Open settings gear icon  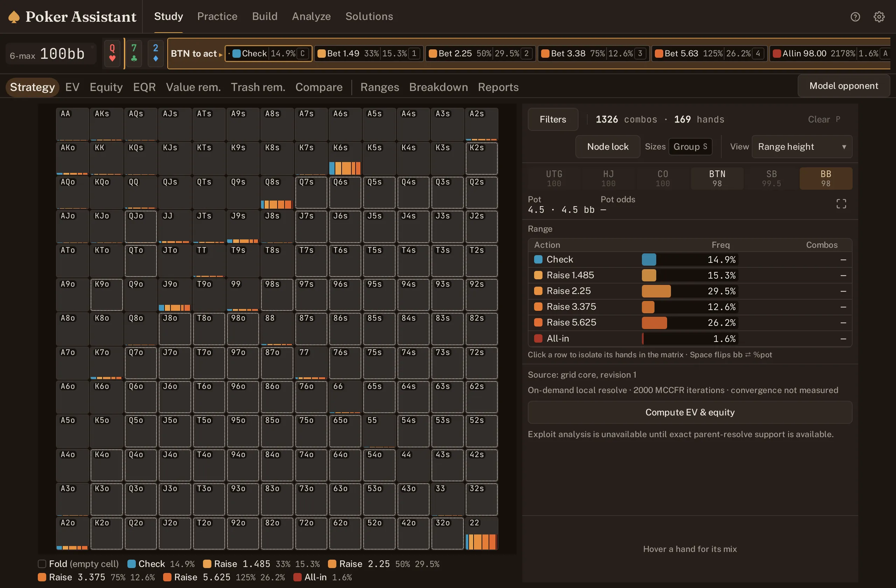[879, 16]
